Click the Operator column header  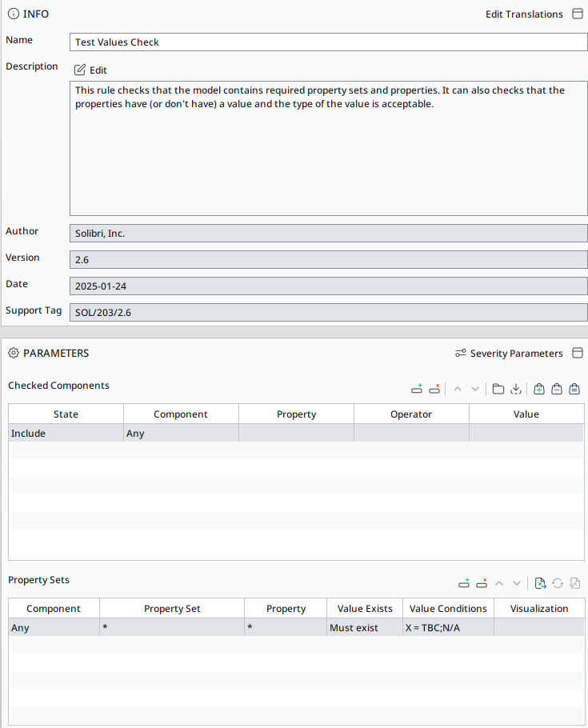pos(411,414)
